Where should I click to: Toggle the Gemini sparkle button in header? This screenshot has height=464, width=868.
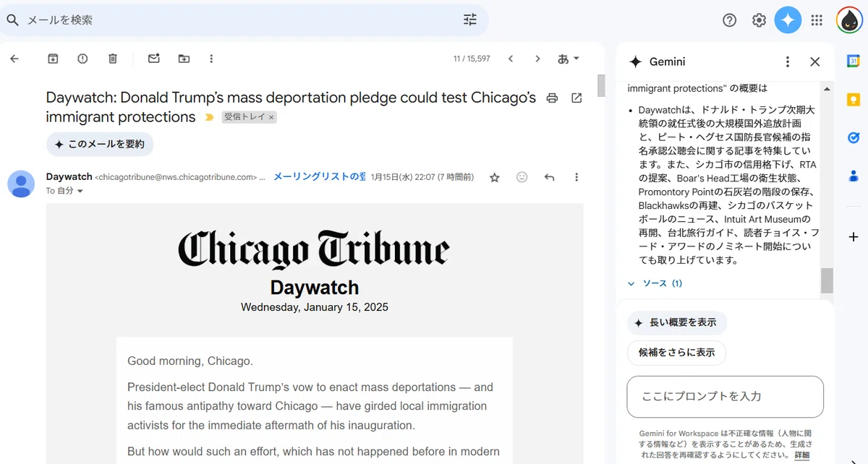click(788, 20)
